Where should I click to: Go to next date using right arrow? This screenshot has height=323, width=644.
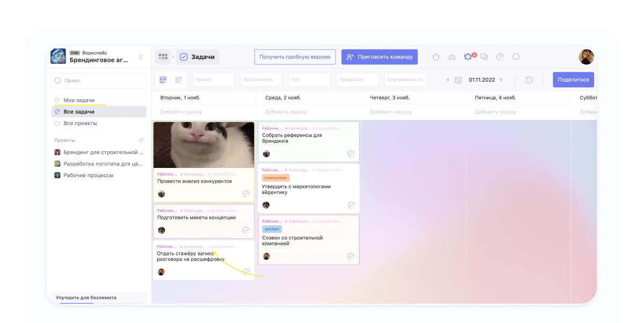click(x=501, y=80)
